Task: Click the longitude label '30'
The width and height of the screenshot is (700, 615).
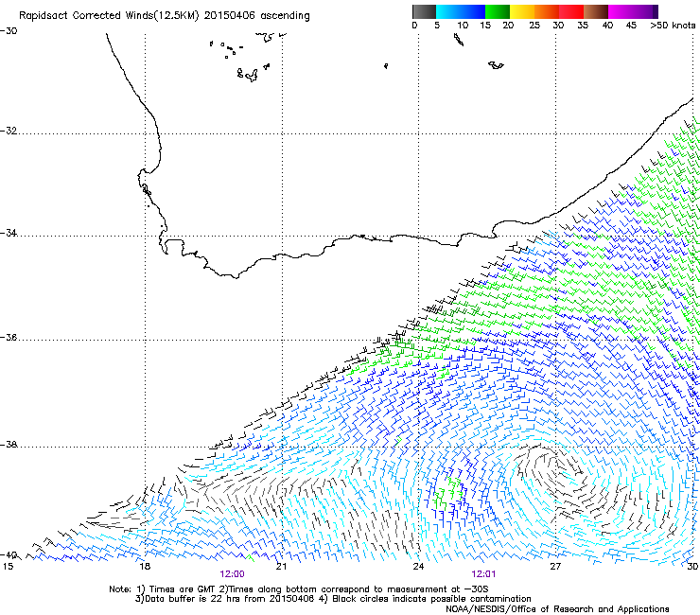Action: (x=692, y=567)
